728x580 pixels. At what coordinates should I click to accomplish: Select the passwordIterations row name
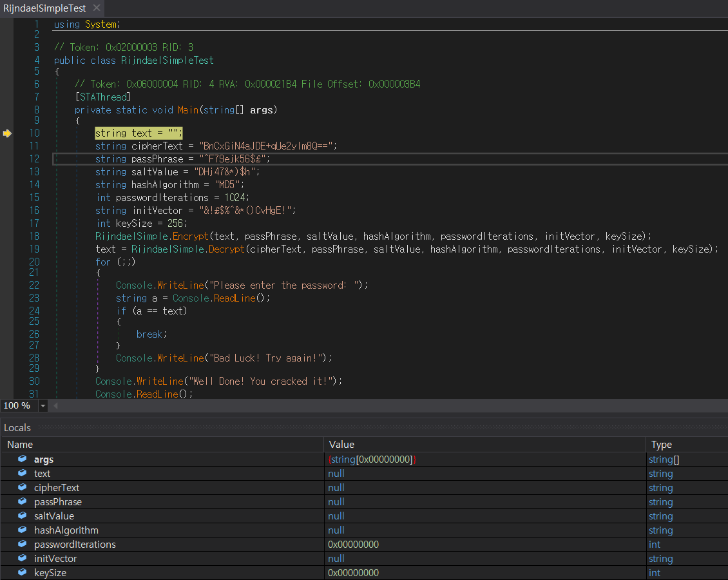coord(75,545)
